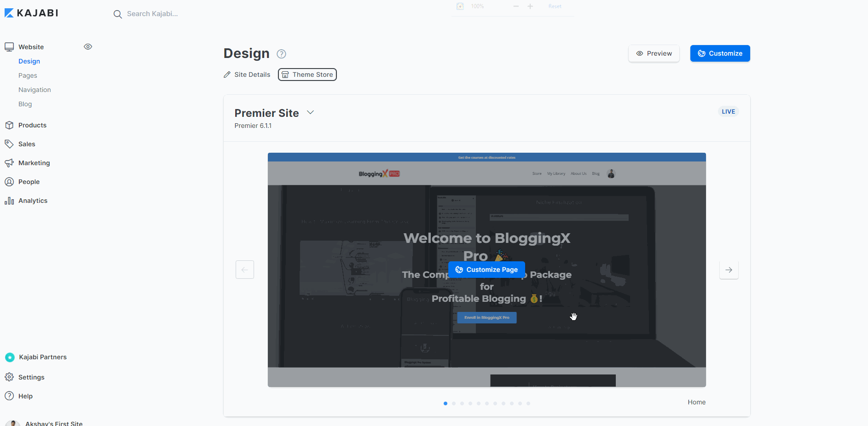868x426 pixels.
Task: Click My Library link in preview header
Action: [x=556, y=173]
